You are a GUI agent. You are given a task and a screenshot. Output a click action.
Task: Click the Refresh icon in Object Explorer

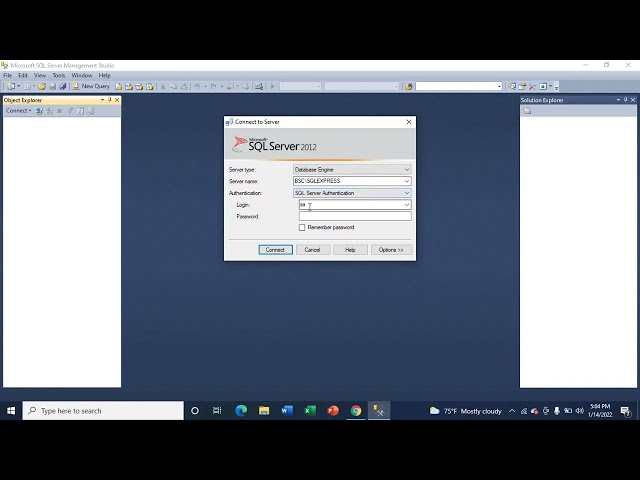point(80,111)
